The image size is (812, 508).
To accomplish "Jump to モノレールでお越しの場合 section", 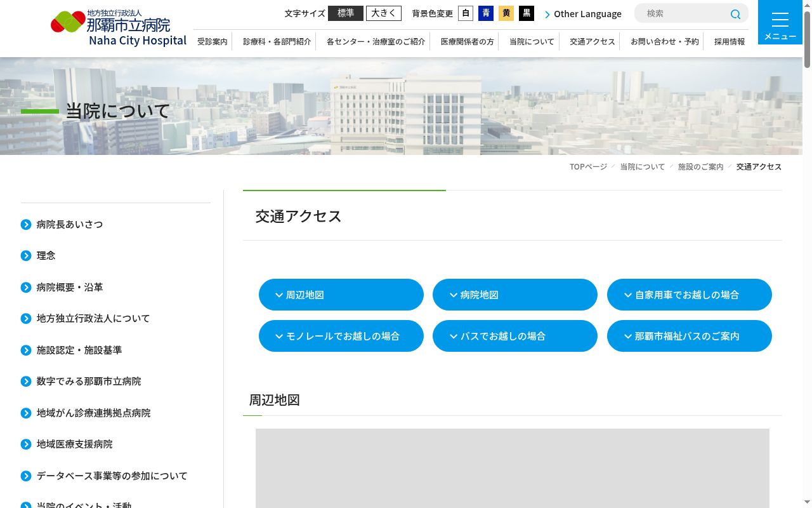I will (341, 336).
